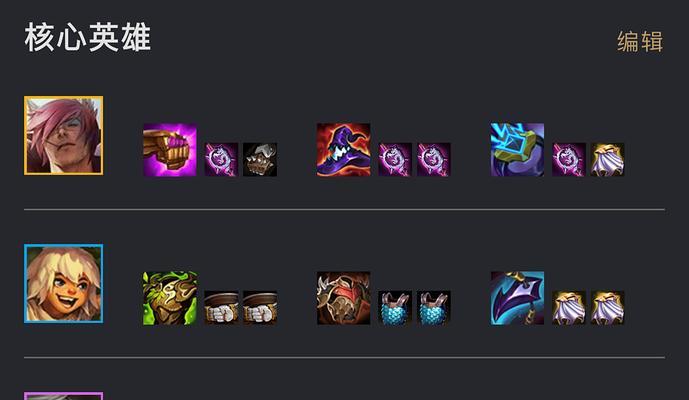Select the Rabadon's Deathcap purple hat item

point(343,150)
